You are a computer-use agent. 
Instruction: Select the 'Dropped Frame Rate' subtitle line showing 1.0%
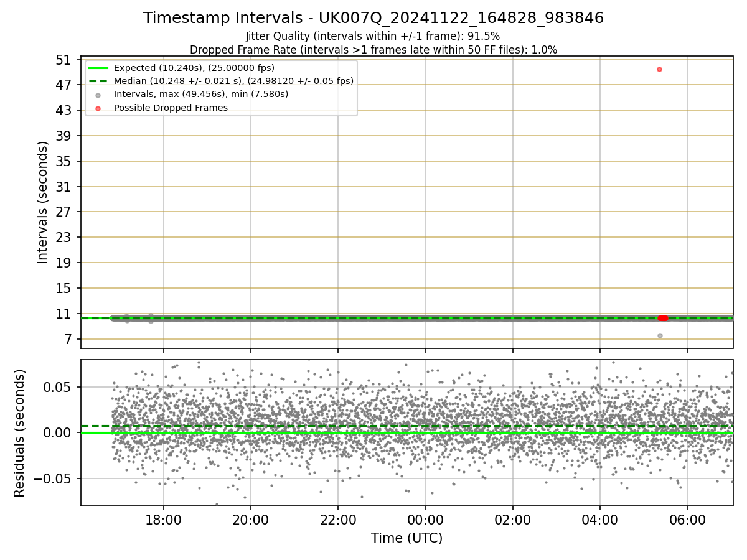coord(374,50)
